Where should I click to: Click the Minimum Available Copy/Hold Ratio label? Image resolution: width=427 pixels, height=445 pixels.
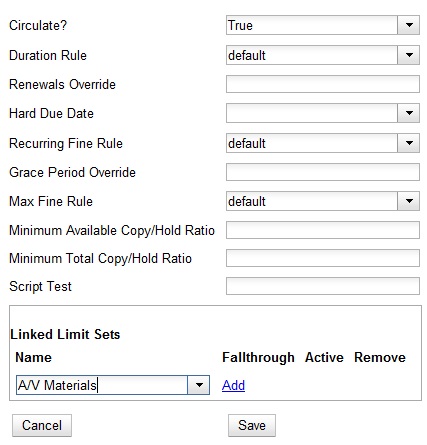click(112, 231)
